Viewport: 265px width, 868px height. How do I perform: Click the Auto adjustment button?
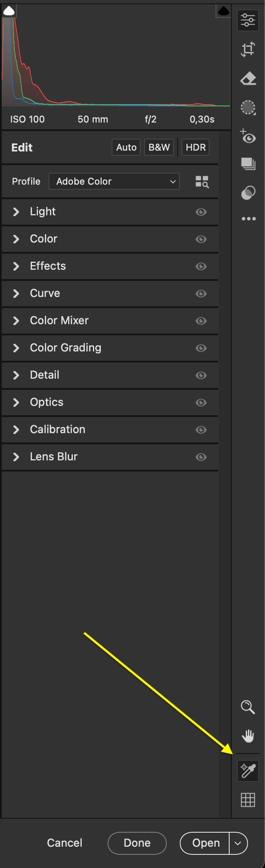pos(126,148)
